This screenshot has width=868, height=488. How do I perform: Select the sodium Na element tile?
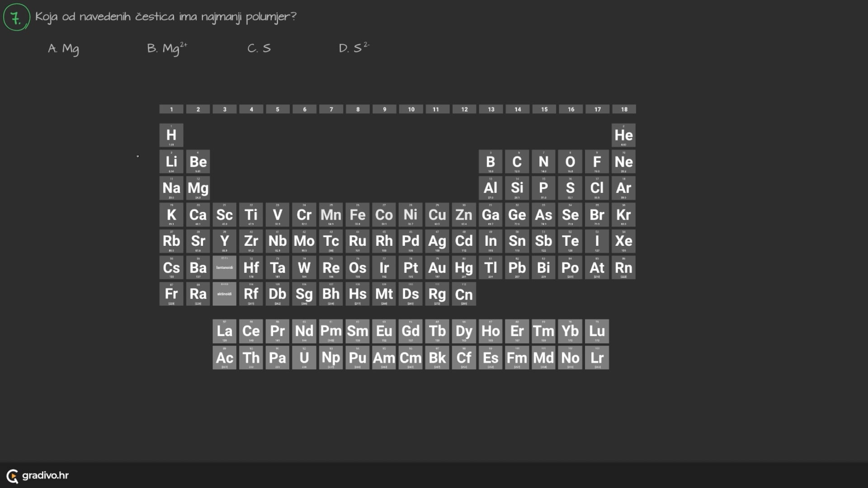(x=171, y=188)
